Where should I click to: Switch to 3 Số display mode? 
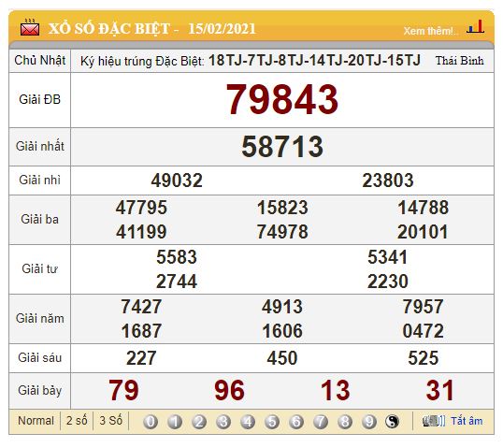pos(110,421)
